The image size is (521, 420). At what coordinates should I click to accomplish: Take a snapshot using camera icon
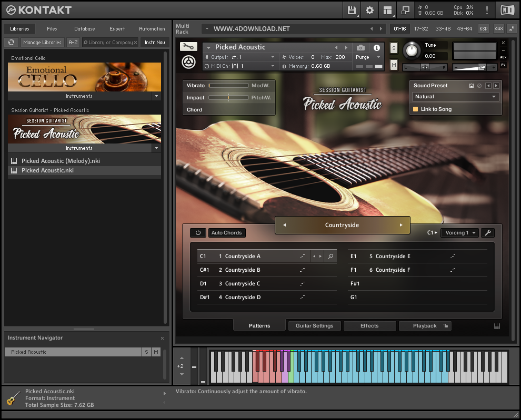click(x=361, y=48)
